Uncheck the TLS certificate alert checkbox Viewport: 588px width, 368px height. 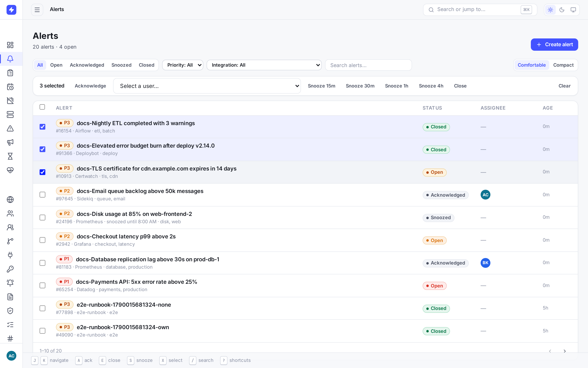coord(42,172)
